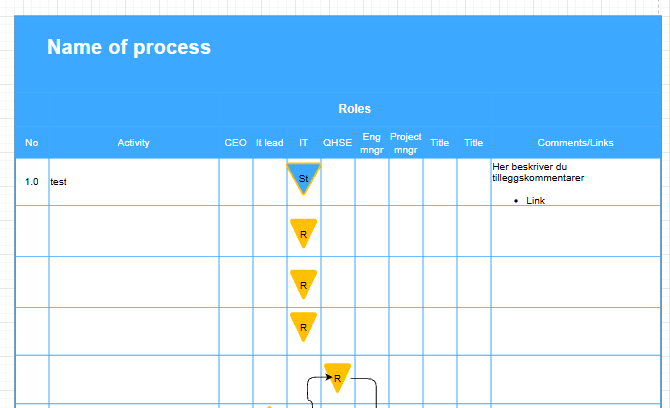Click the IT column header
The width and height of the screenshot is (670, 408).
click(x=303, y=143)
